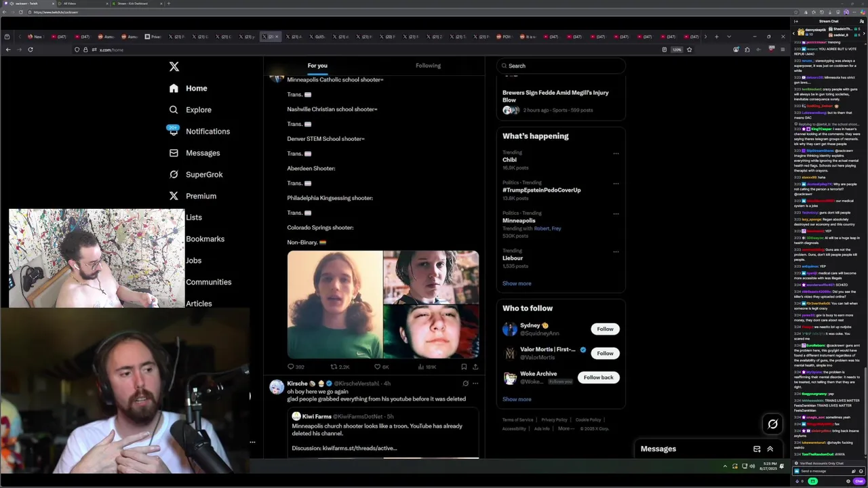Click the Explore magnifier icon

point(174,110)
